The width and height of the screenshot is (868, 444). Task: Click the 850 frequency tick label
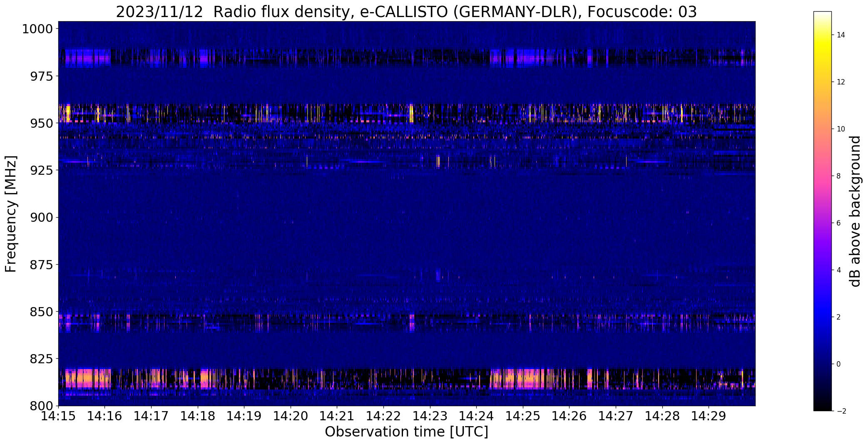pos(42,312)
